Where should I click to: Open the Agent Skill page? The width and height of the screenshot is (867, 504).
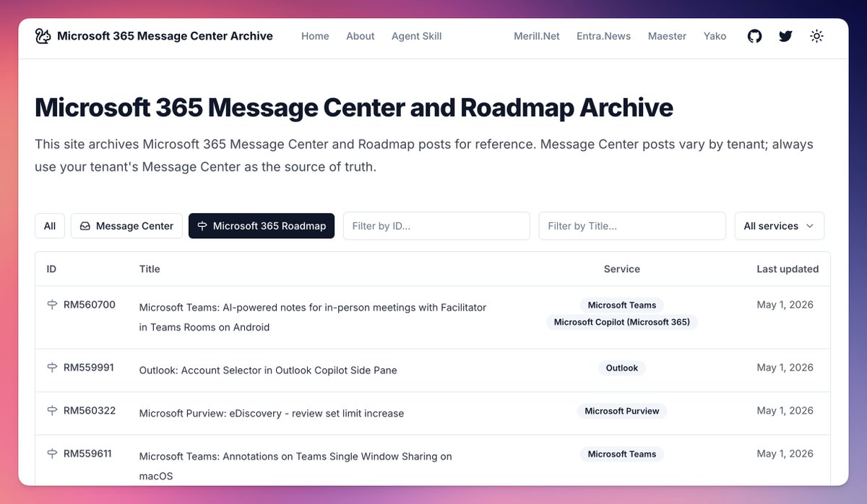pos(417,36)
